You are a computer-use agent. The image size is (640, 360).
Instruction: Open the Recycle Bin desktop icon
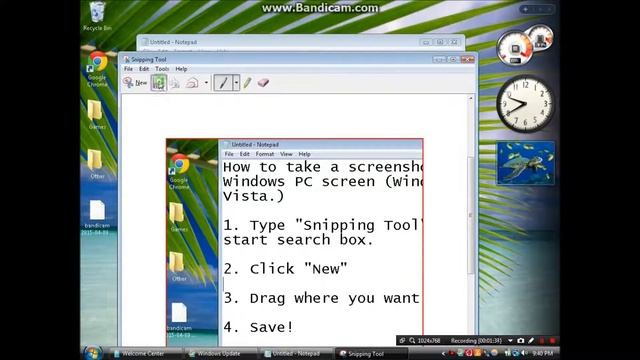pyautogui.click(x=97, y=16)
